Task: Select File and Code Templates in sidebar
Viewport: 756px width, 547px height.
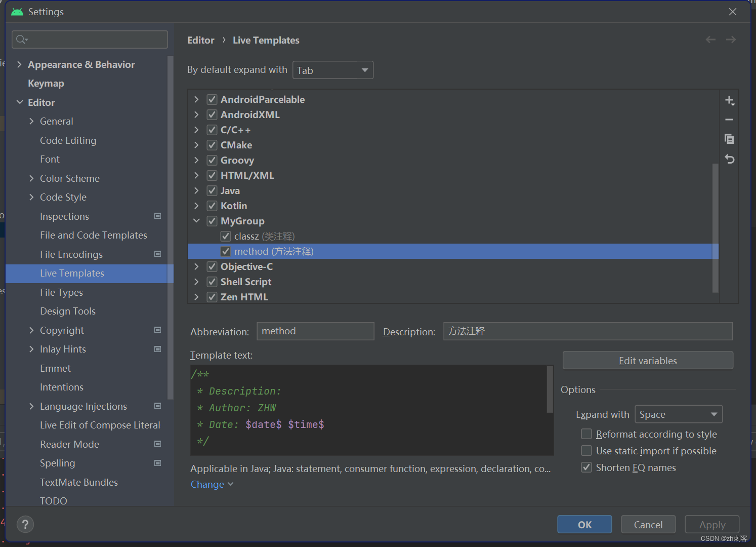Action: click(x=94, y=235)
